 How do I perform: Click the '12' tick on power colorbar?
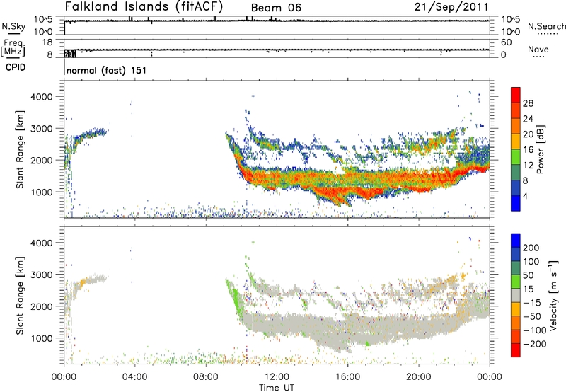tap(528, 166)
